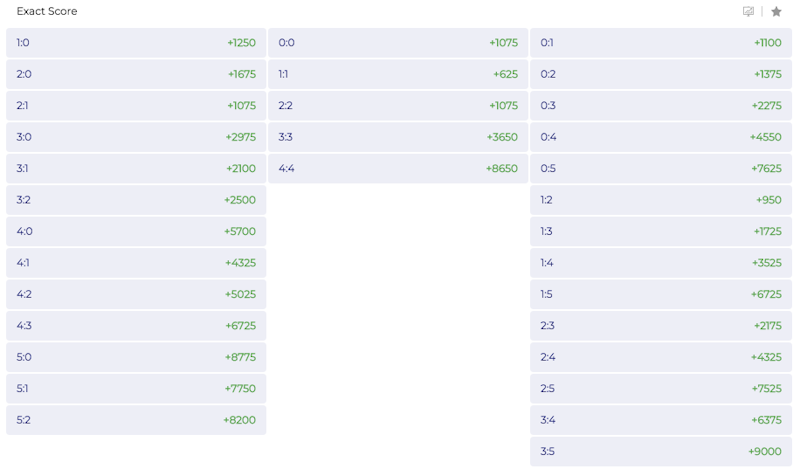Choose the 3:3 draw at +3650
This screenshot has height=476, width=800.
(398, 137)
